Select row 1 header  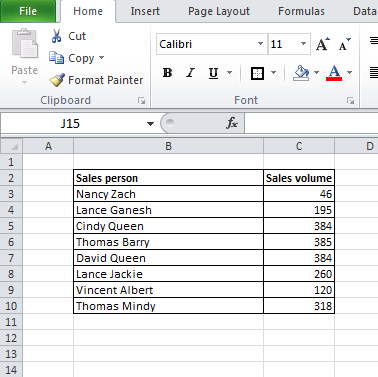[x=11, y=162]
